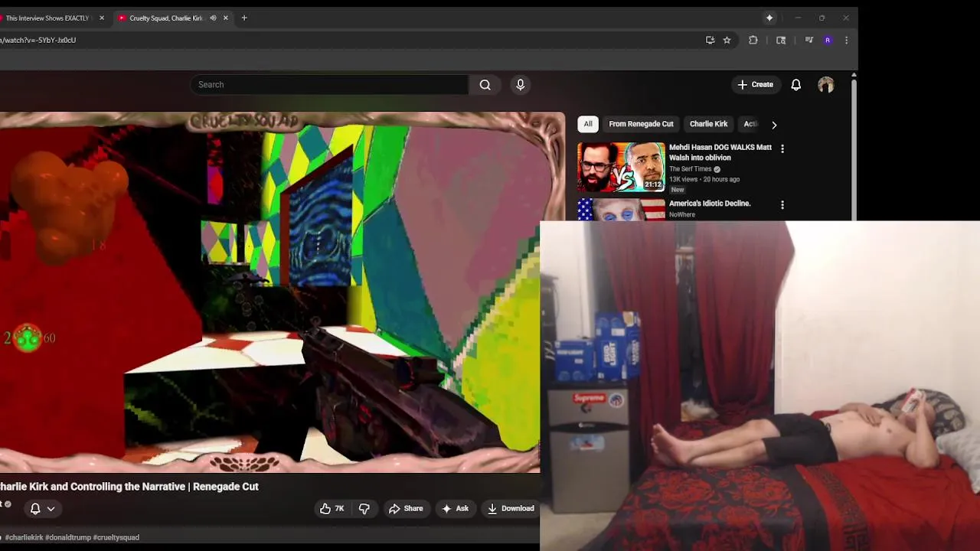Click the Gemini sparkle icon in title bar

pos(769,18)
